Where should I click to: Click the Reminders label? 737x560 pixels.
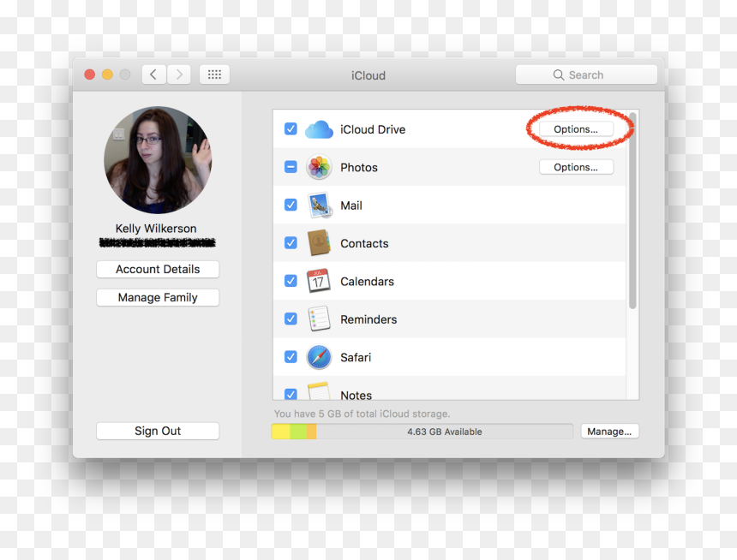tap(368, 319)
